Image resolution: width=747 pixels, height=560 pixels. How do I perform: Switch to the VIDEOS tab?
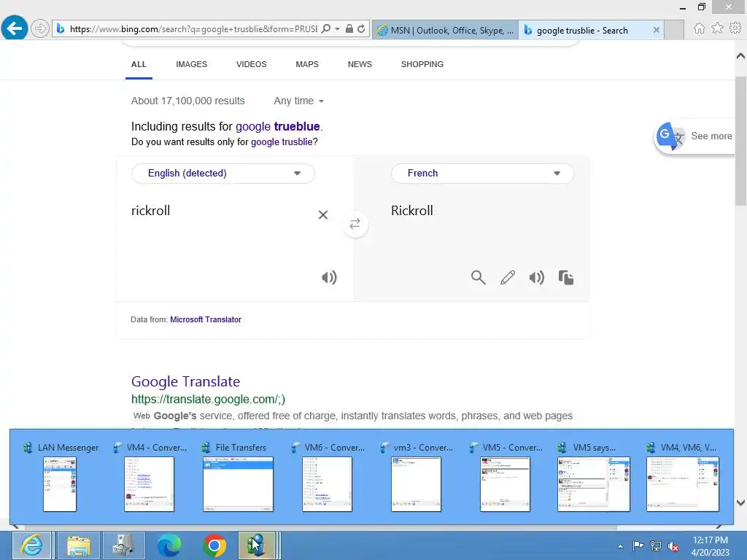point(252,64)
